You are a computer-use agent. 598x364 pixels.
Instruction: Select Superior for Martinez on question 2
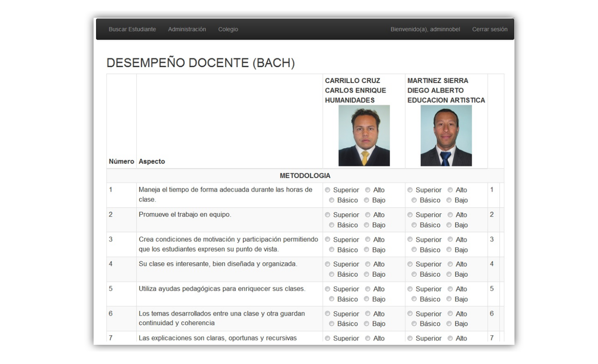(x=410, y=215)
